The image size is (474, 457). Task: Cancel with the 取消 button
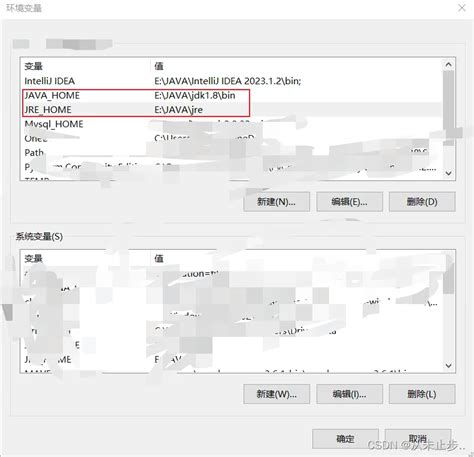point(418,439)
